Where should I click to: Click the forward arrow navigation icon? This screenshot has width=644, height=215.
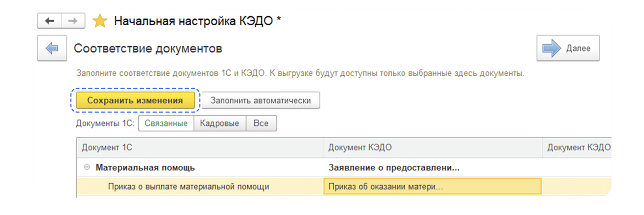73,21
